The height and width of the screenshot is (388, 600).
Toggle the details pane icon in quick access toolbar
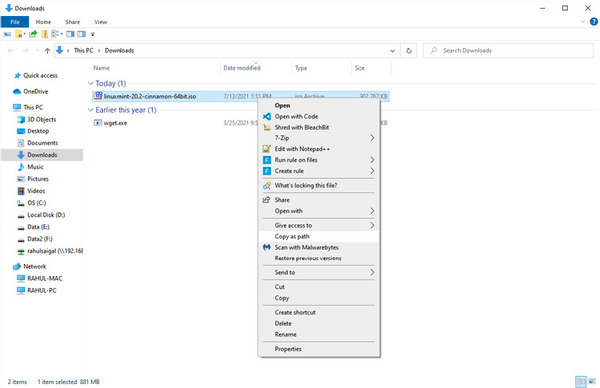click(x=82, y=34)
